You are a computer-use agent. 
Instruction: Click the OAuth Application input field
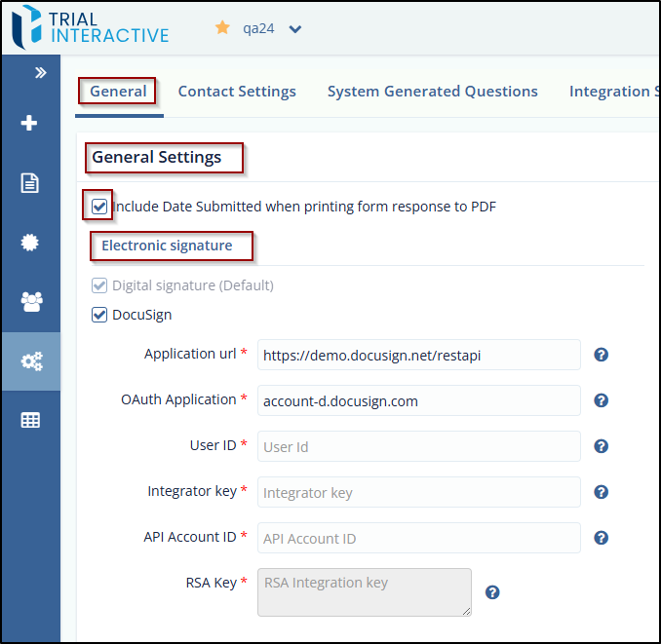(418, 400)
